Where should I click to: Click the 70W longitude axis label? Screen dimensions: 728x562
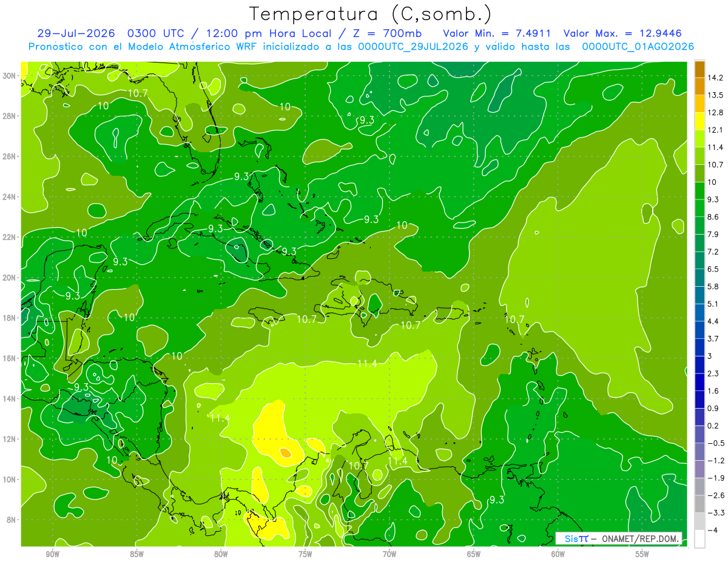point(389,554)
